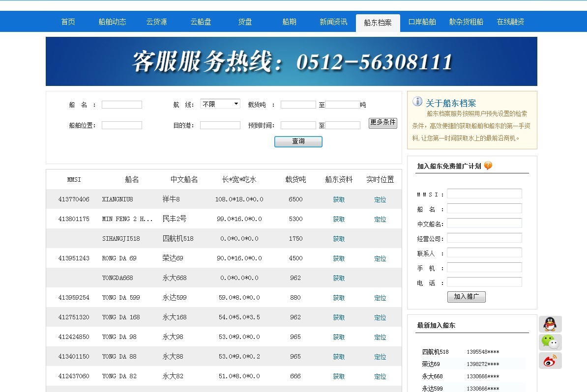Click 定位 for RONG DA 69 row
This screenshot has height=392, width=587.
click(380, 258)
